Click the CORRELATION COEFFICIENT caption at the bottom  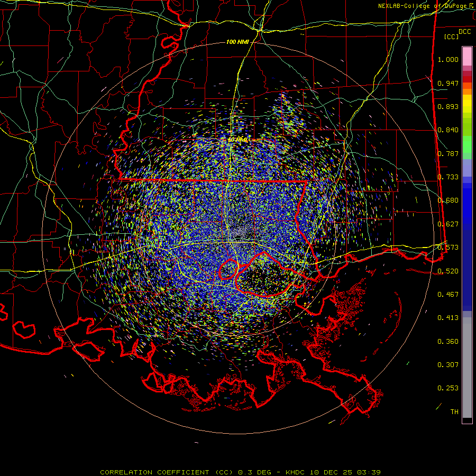click(x=241, y=472)
